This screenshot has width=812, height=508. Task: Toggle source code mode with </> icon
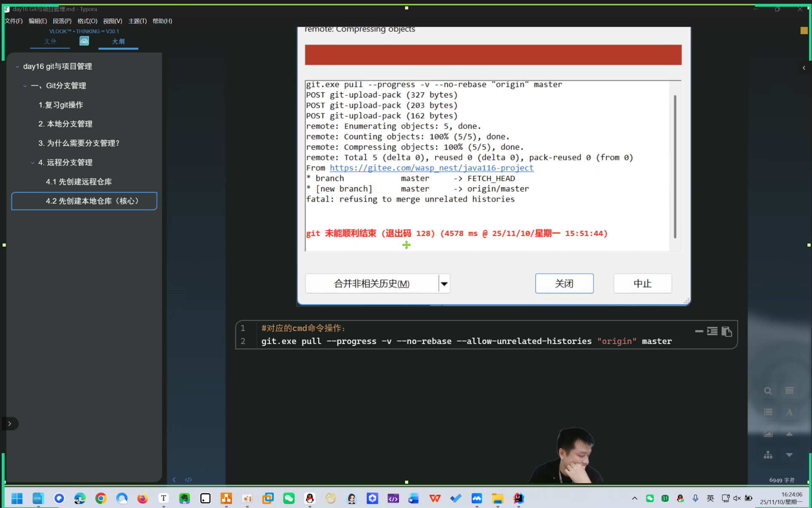pyautogui.click(x=188, y=480)
